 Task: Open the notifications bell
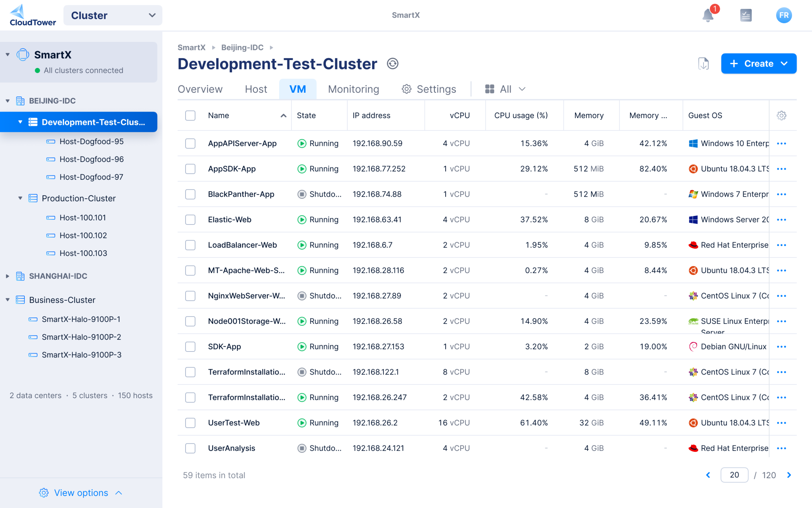[x=708, y=15]
